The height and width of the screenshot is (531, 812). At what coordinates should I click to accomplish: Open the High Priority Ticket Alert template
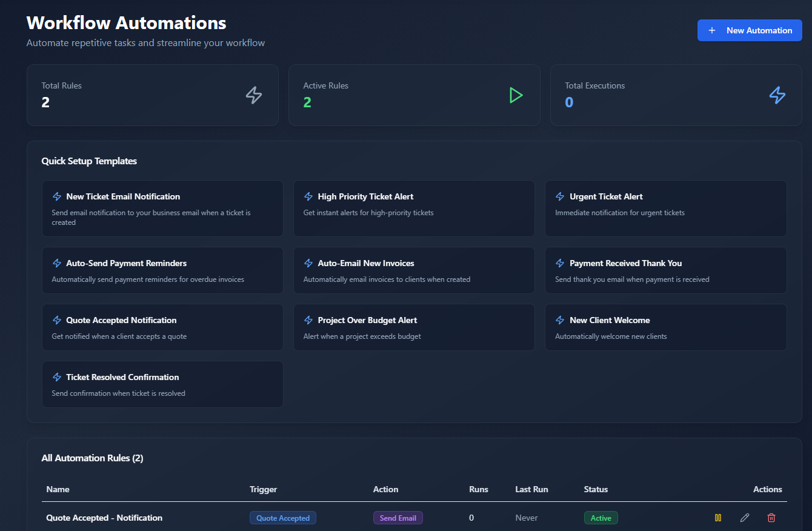pos(414,209)
